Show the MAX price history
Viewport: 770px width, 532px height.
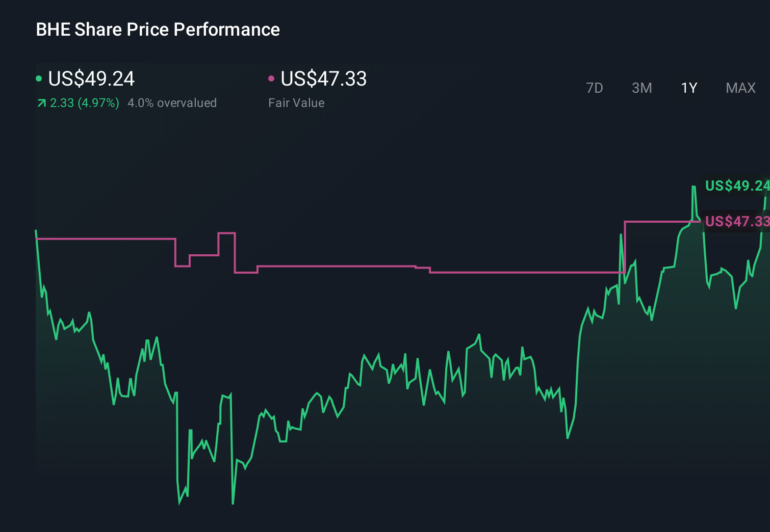coord(740,88)
